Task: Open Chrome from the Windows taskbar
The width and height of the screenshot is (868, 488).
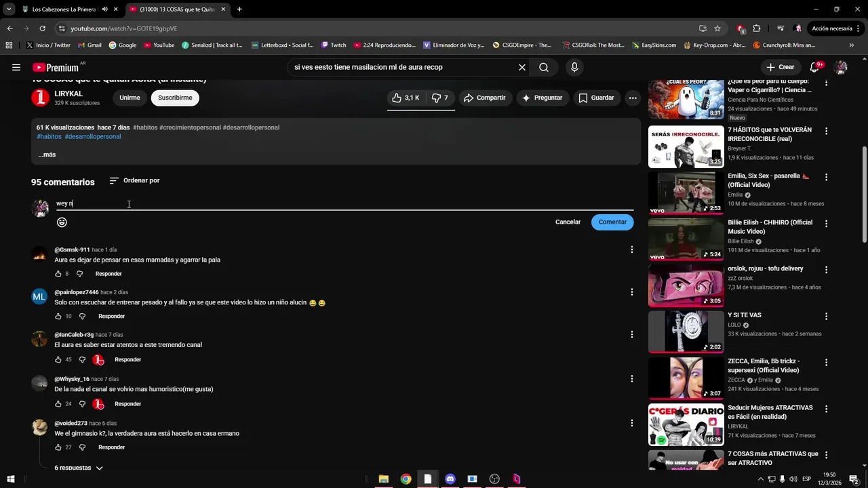Action: point(406,479)
